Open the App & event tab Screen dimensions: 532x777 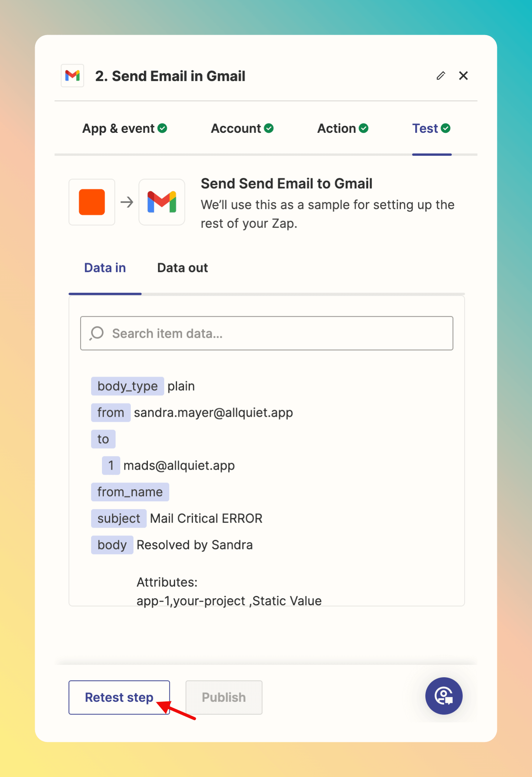[x=125, y=129]
